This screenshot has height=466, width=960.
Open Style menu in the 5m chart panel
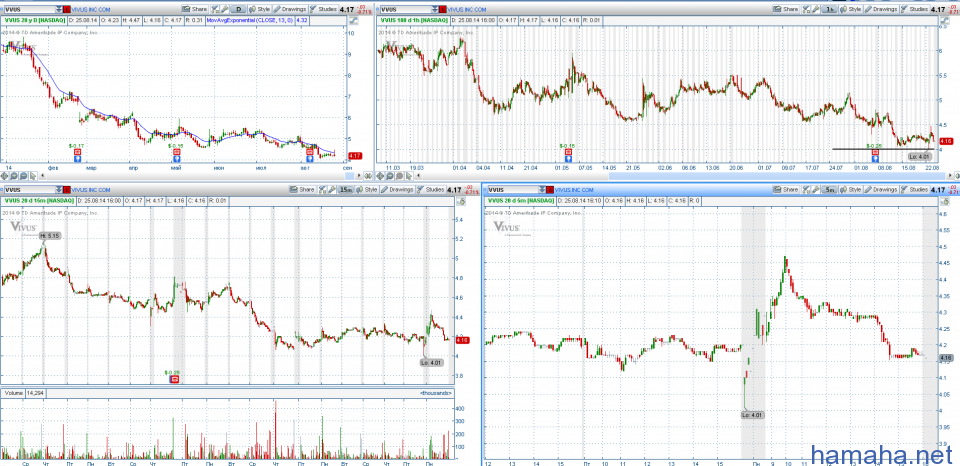pyautogui.click(x=851, y=190)
